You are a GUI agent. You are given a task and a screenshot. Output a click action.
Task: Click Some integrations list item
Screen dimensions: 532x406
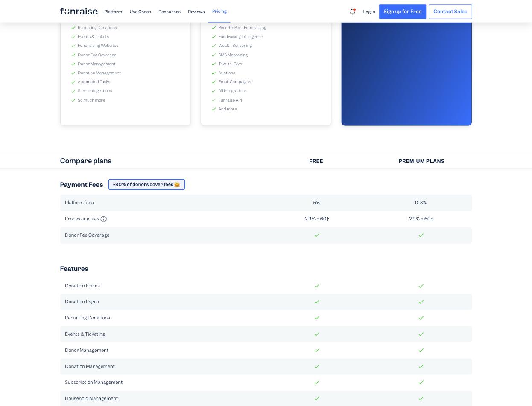(95, 91)
